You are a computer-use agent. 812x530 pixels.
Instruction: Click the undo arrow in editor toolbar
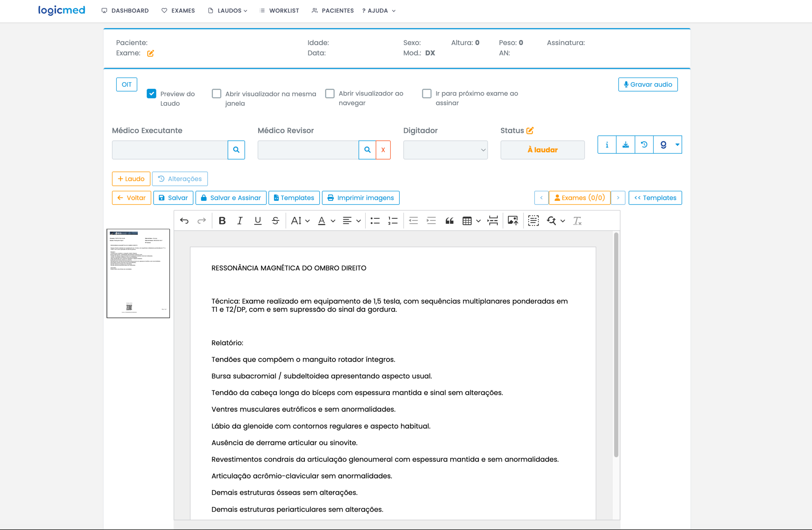pos(184,221)
